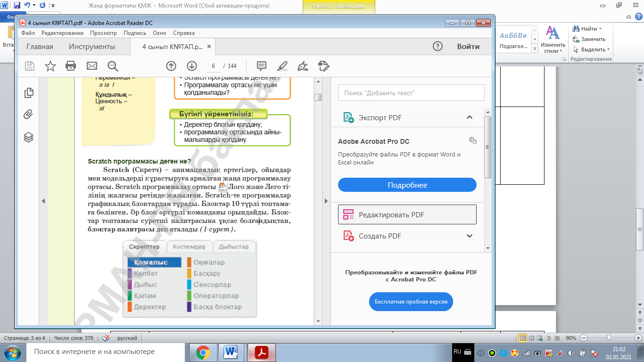Click Change Styles icon in Word ribbon
Screen dimensions: 644x362
click(x=552, y=40)
